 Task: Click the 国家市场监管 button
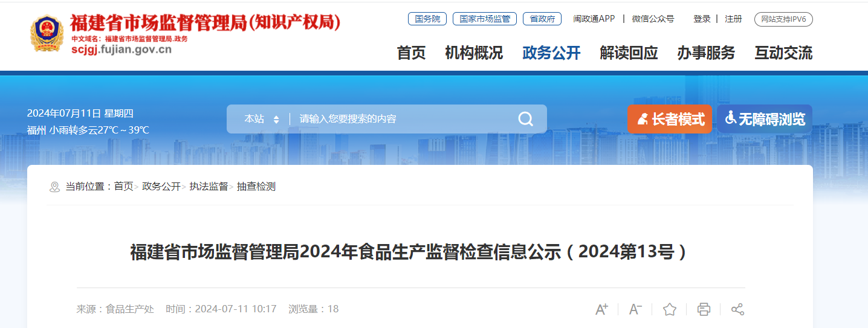484,19
